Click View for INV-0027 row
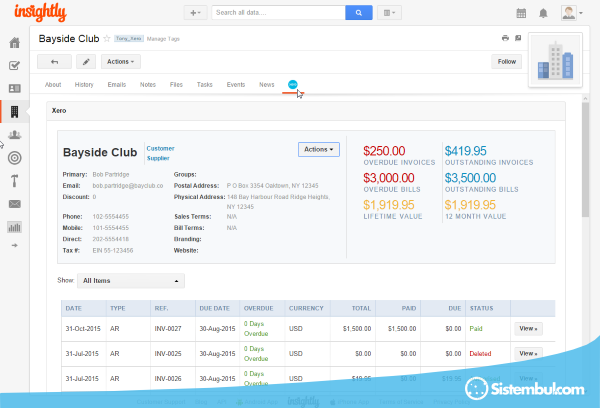This screenshot has height=408, width=600. 528,329
